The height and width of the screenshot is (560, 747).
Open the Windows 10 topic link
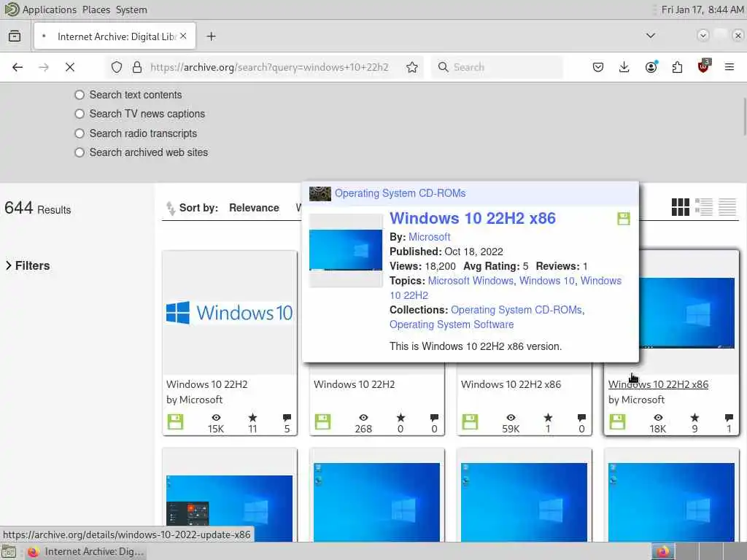[547, 281]
